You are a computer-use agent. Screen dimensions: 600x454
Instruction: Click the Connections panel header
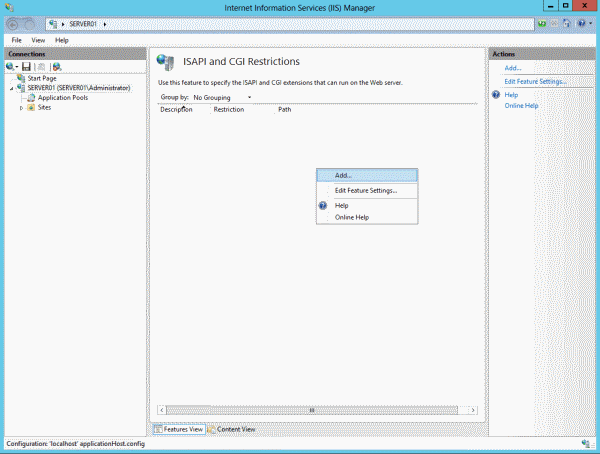point(75,54)
